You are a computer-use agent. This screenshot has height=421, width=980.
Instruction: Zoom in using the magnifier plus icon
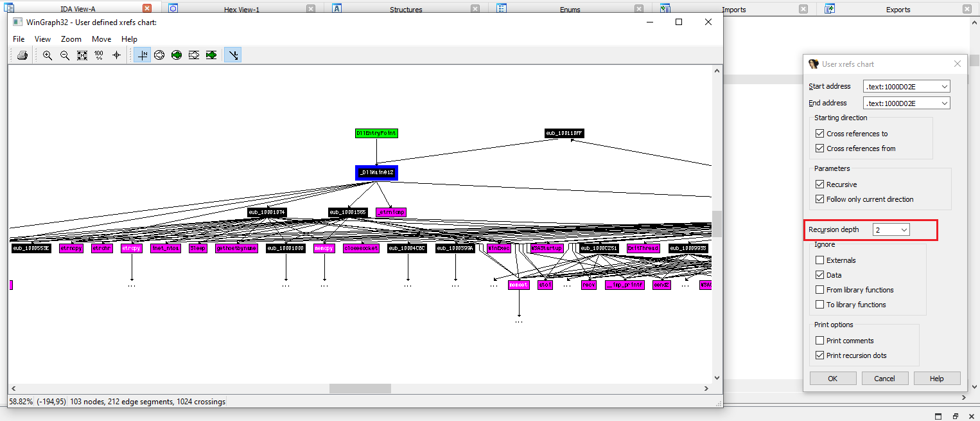tap(48, 55)
